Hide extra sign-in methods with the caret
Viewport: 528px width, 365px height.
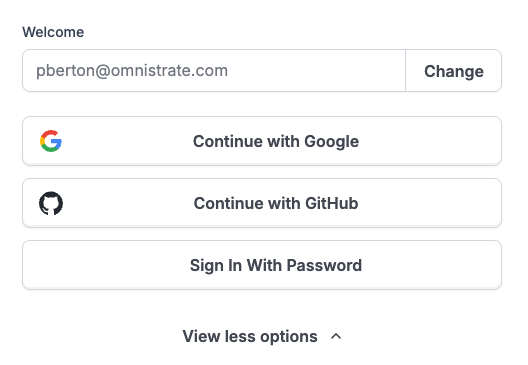coord(336,336)
